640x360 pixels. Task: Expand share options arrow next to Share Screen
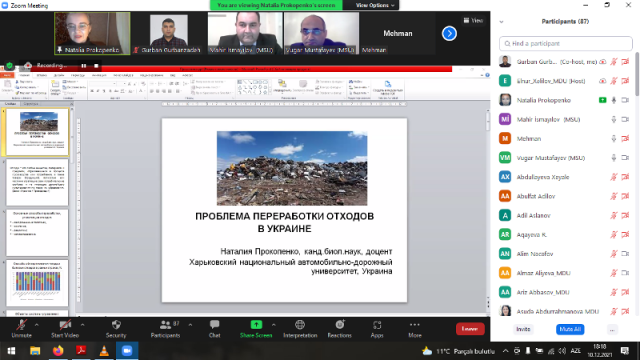pos(274,325)
